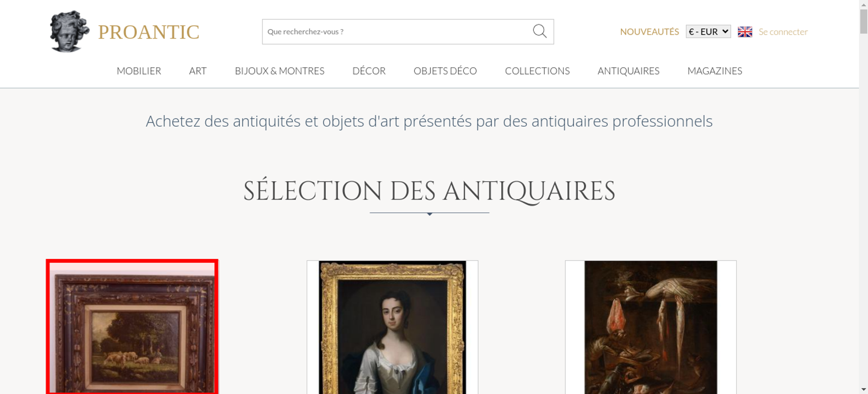Open the NOUVEAUTÉS link
Image resolution: width=868 pixels, height=394 pixels.
[649, 32]
